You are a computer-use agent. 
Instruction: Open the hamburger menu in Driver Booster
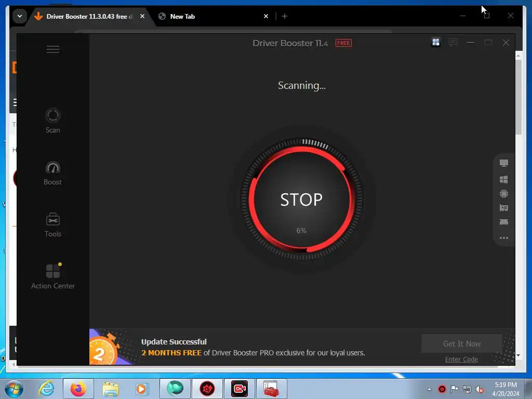point(53,49)
